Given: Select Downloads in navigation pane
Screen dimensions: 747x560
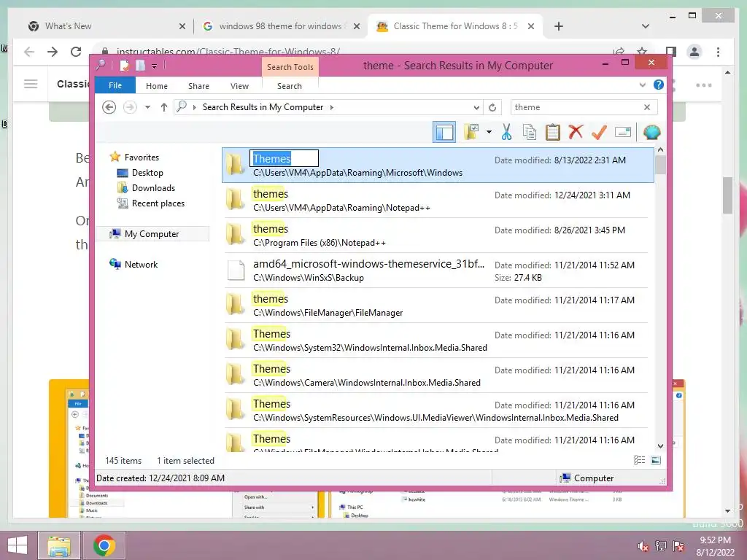Looking at the screenshot, I should 153,187.
